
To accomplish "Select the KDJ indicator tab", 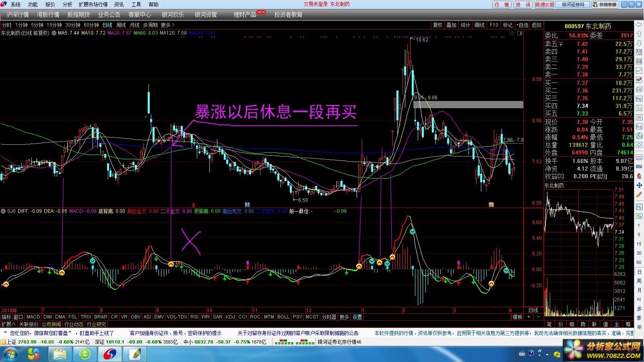I will (230, 317).
